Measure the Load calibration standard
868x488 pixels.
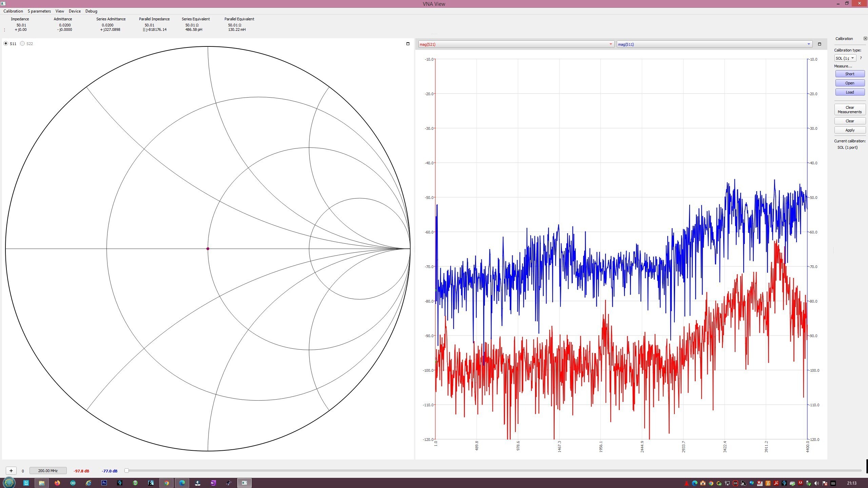(x=850, y=92)
